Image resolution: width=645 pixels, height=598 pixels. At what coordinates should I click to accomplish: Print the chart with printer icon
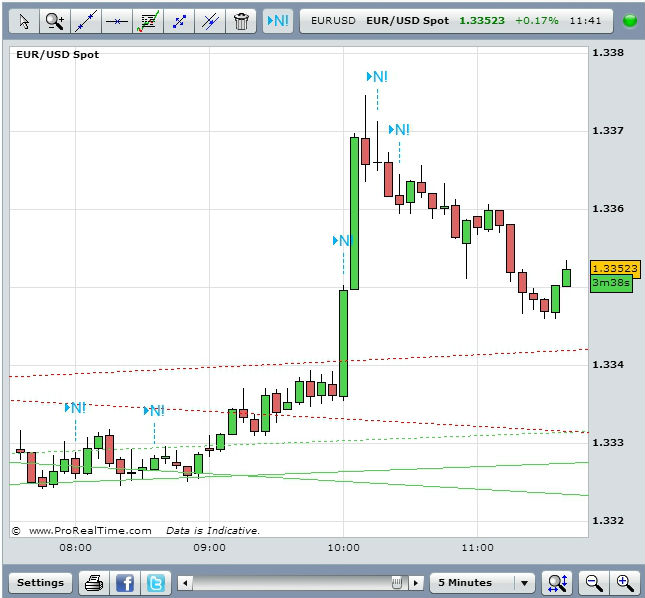coord(94,583)
